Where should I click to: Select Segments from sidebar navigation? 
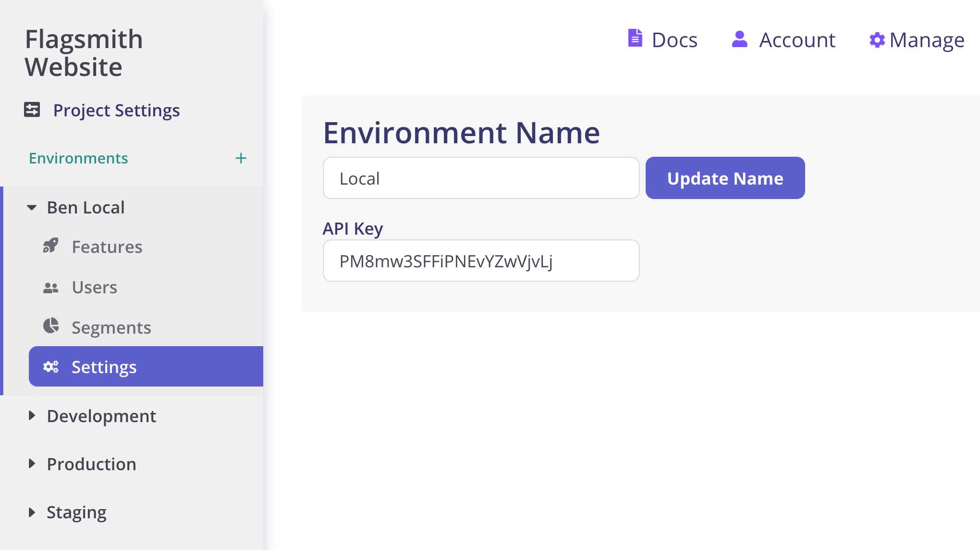tap(111, 326)
